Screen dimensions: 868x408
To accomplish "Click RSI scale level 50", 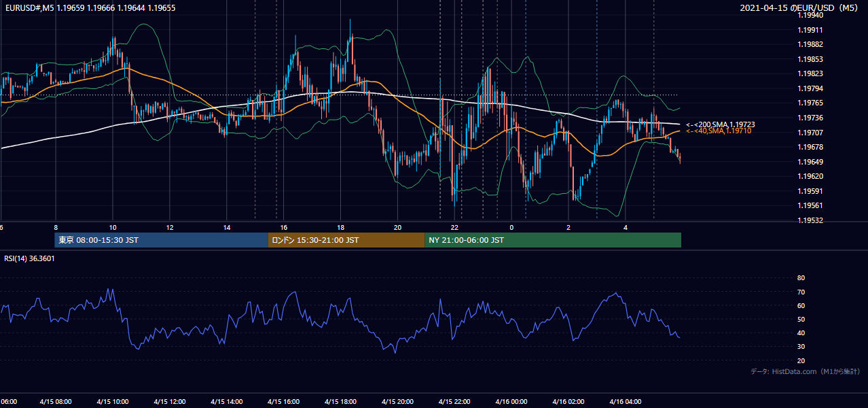I will click(801, 319).
